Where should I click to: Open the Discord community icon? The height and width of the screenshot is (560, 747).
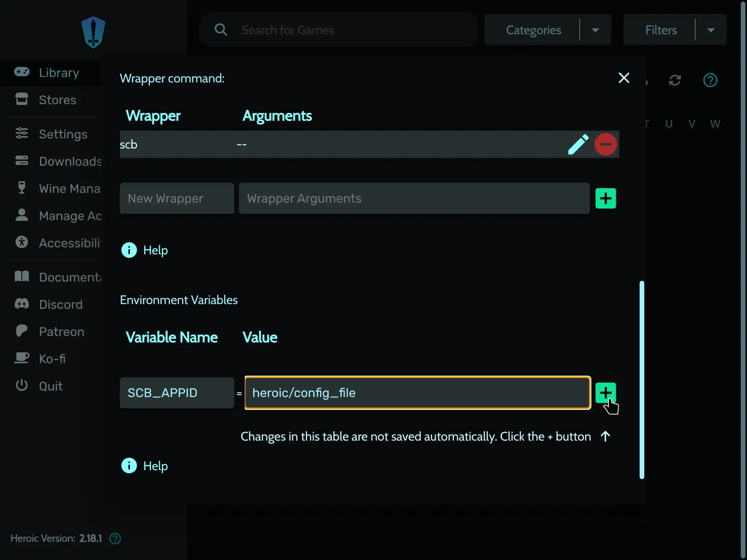click(x=21, y=304)
